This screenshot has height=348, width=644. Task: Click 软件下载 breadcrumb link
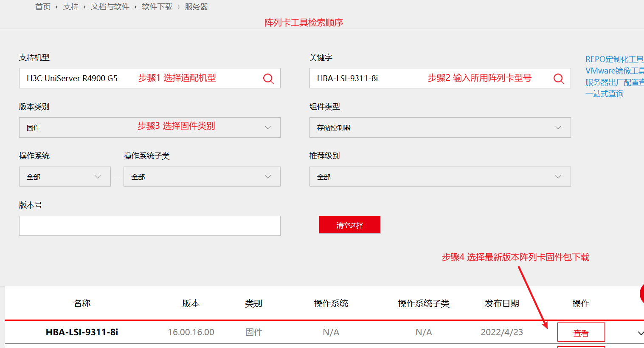pyautogui.click(x=157, y=7)
